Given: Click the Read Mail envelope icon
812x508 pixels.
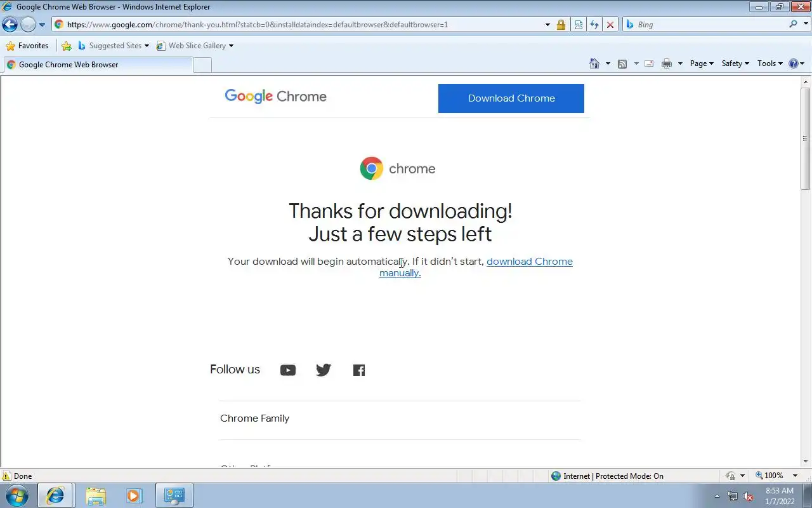Looking at the screenshot, I should pyautogui.click(x=649, y=63).
